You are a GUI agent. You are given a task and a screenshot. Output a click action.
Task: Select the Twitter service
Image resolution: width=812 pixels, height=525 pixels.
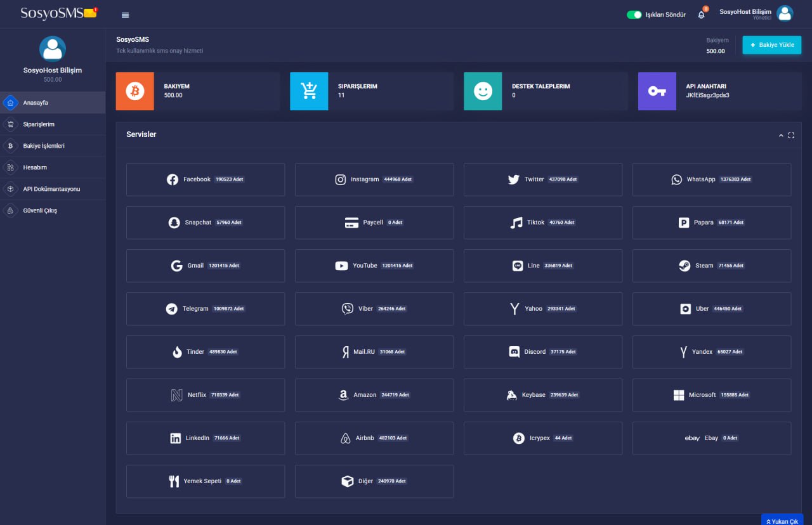click(543, 179)
